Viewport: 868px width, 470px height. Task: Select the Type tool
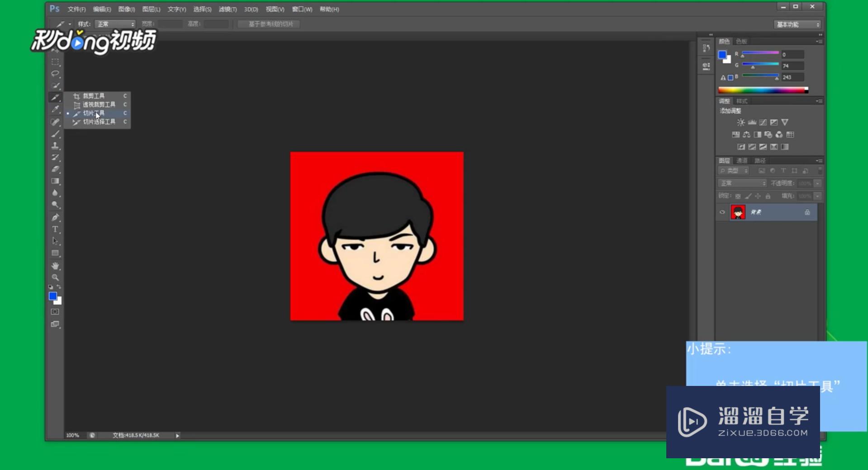55,229
